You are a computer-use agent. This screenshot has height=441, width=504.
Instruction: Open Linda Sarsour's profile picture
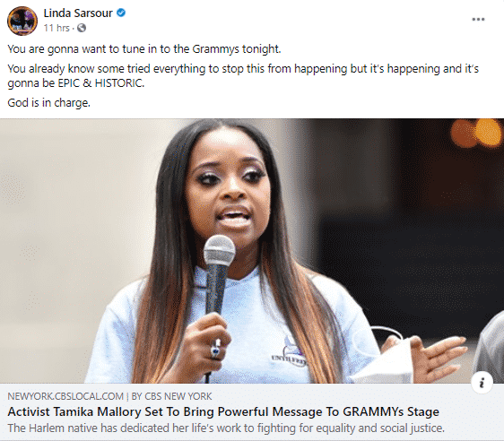pos(22,21)
